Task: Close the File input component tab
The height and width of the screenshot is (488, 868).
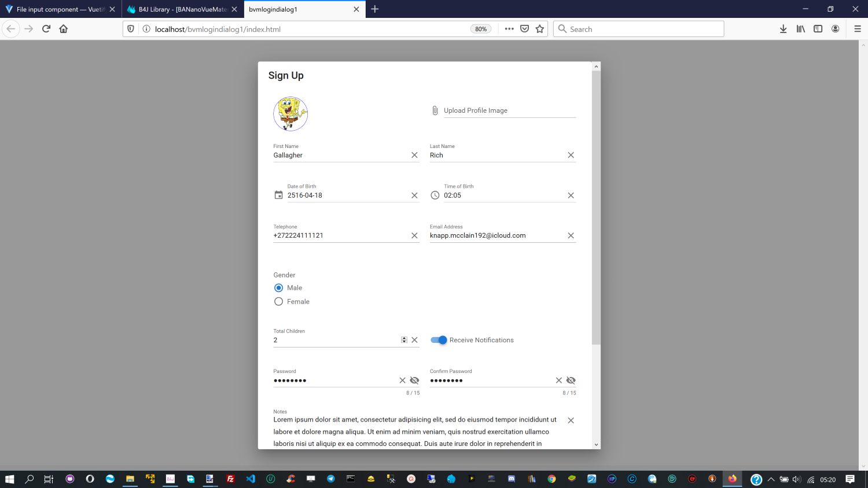Action: point(112,9)
